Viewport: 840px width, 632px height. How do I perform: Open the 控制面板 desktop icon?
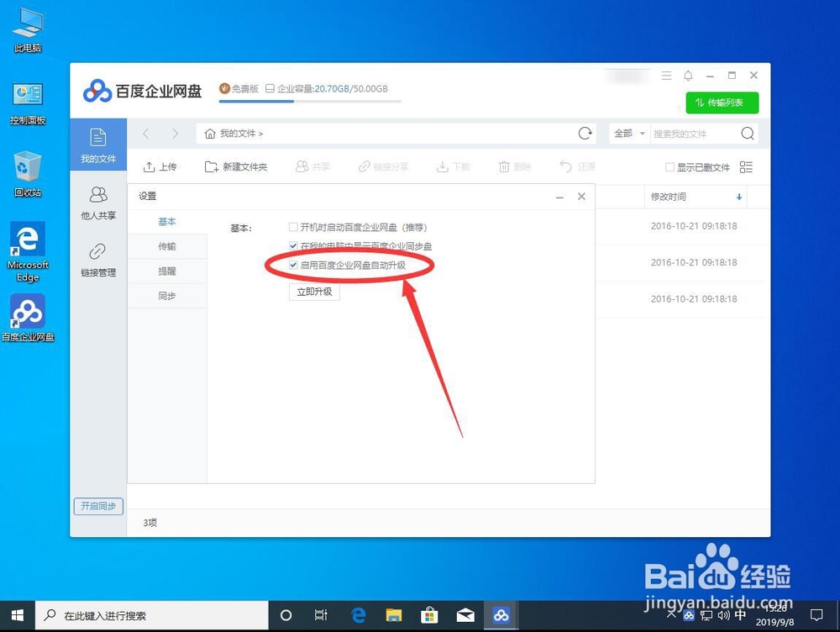28,103
